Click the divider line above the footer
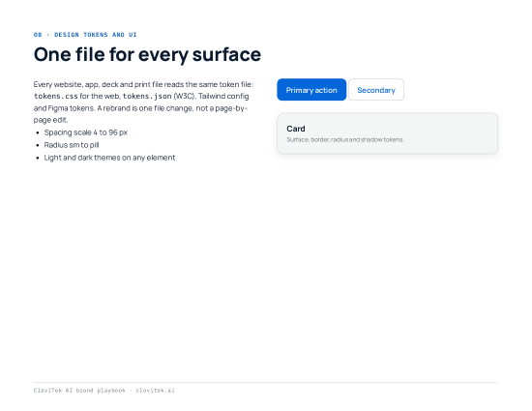532x411 pixels. point(266,383)
